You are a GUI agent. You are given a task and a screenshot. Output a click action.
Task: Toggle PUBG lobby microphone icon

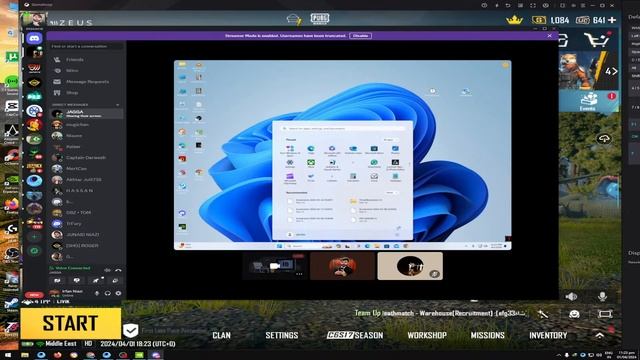602,296
